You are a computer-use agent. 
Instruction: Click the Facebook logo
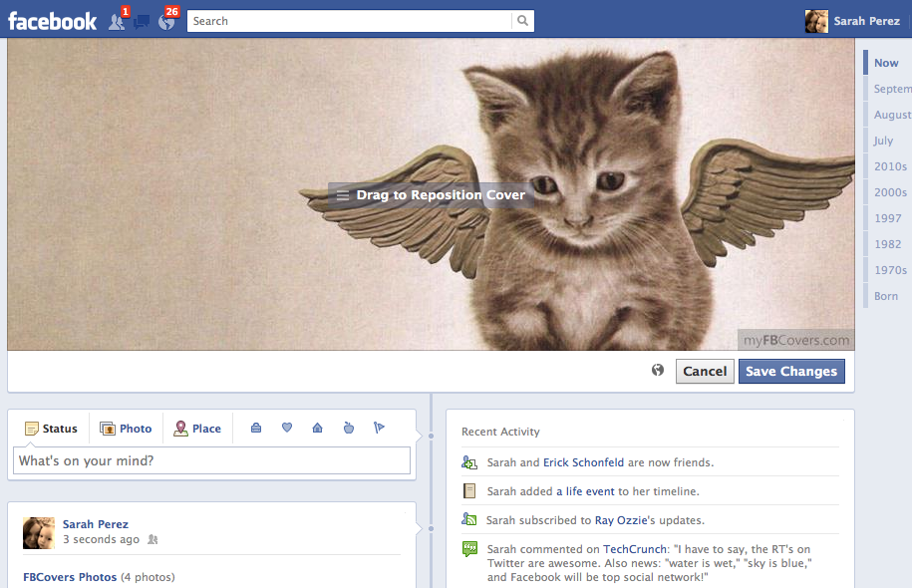pos(53,22)
